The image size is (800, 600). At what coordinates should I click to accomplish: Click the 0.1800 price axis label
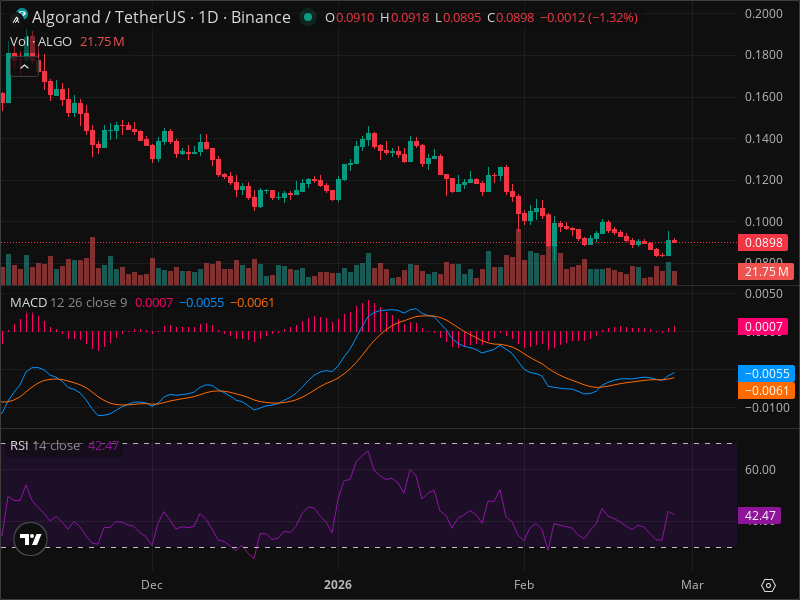pyautogui.click(x=763, y=55)
